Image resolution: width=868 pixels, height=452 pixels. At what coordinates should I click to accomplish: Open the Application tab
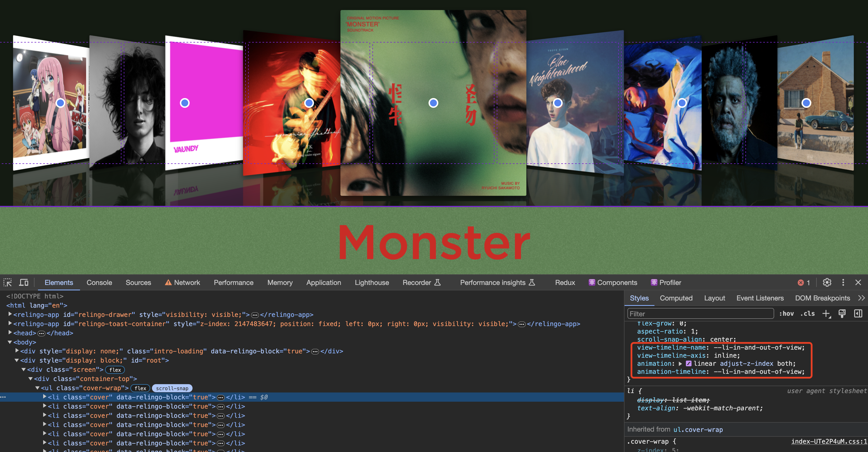(323, 282)
